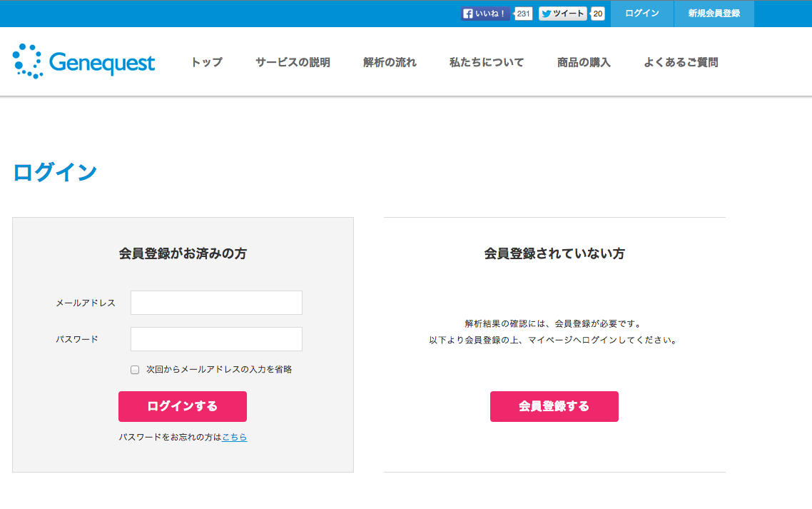
Task: Open サービスの説明 menu item
Action: (293, 62)
